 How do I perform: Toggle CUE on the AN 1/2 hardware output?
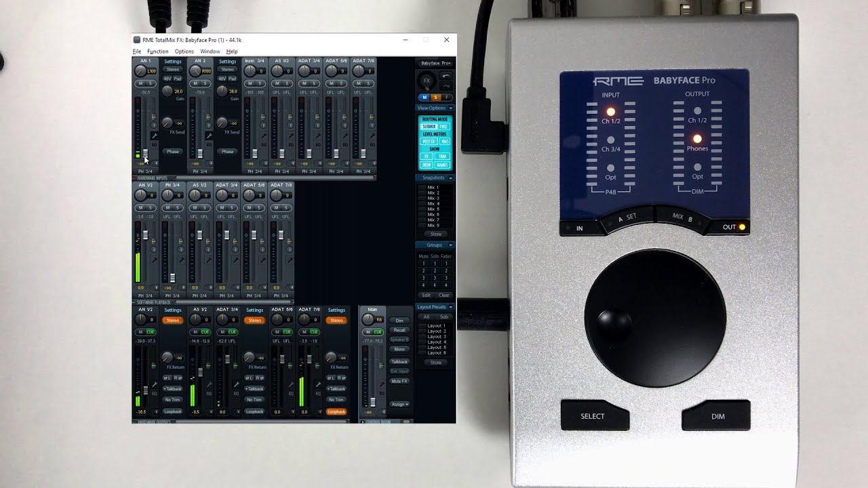151,332
